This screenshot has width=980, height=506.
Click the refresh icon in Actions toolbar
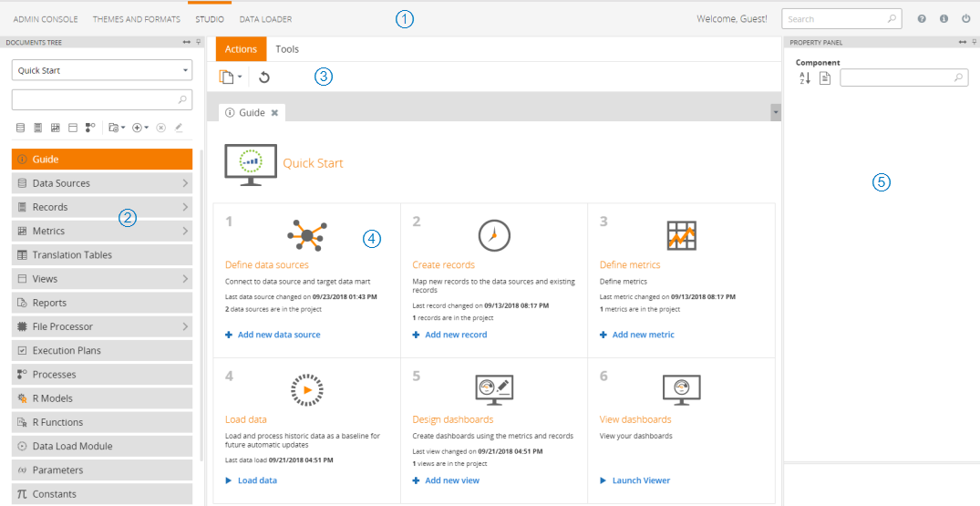pos(264,77)
